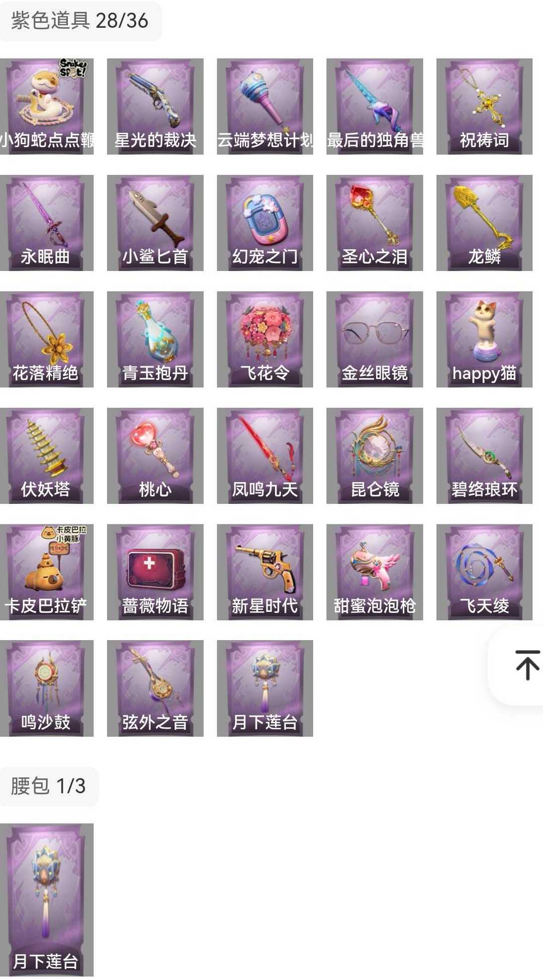Select the 星光的裁决 gun item
Image resolution: width=543 pixels, height=980 pixels.
155,106
